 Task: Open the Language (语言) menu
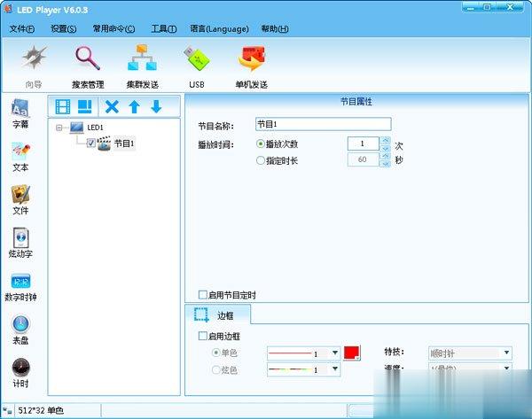click(219, 29)
